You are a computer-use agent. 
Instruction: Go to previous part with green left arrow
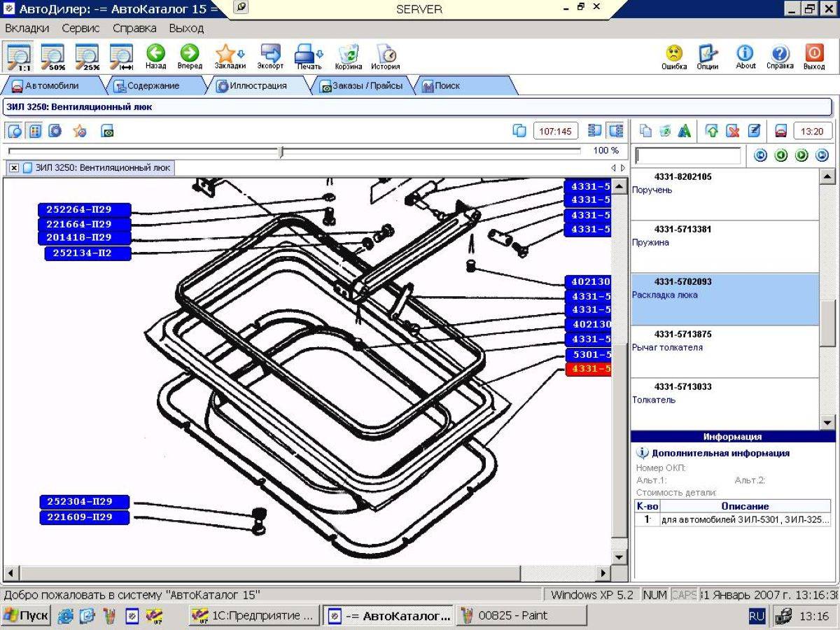coord(781,155)
